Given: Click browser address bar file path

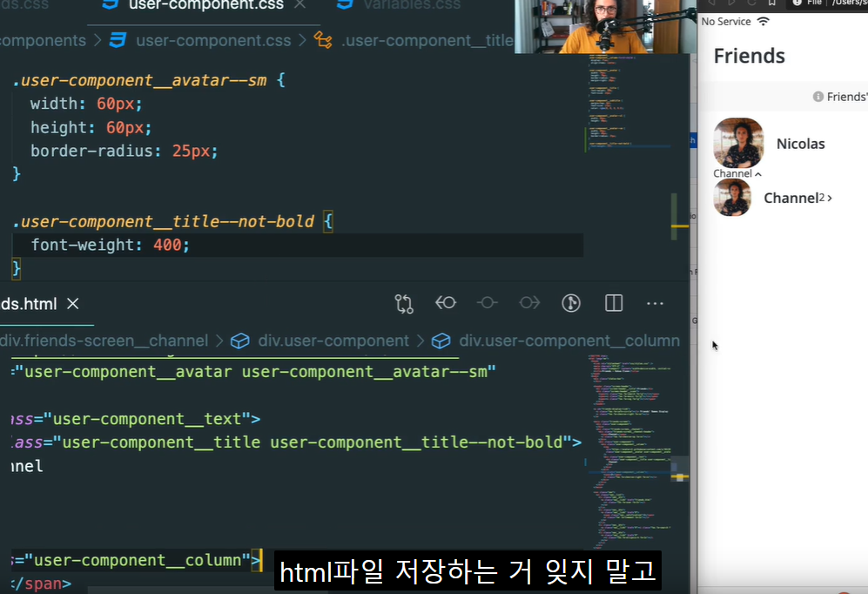Looking at the screenshot, I should [x=849, y=3].
